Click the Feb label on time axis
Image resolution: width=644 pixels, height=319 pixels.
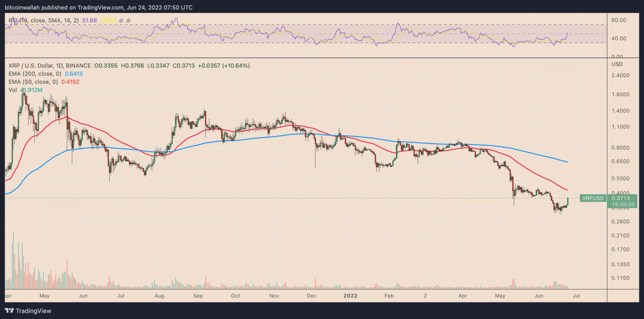(x=389, y=296)
